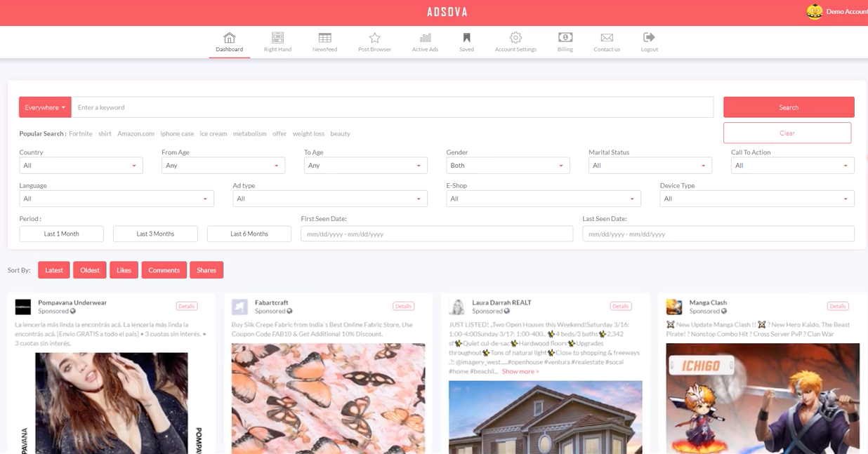This screenshot has width=868, height=454.
Task: Expand the Ad type dropdown
Action: tap(330, 199)
